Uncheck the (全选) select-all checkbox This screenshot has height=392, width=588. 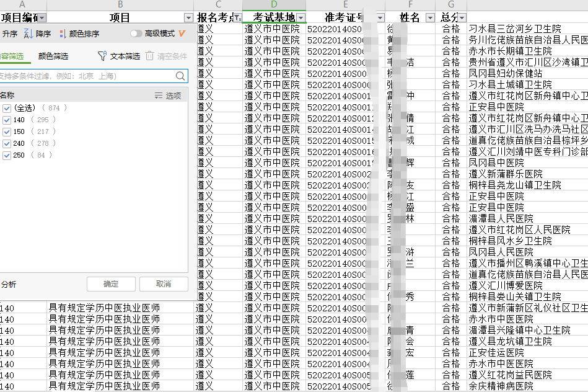point(7,108)
